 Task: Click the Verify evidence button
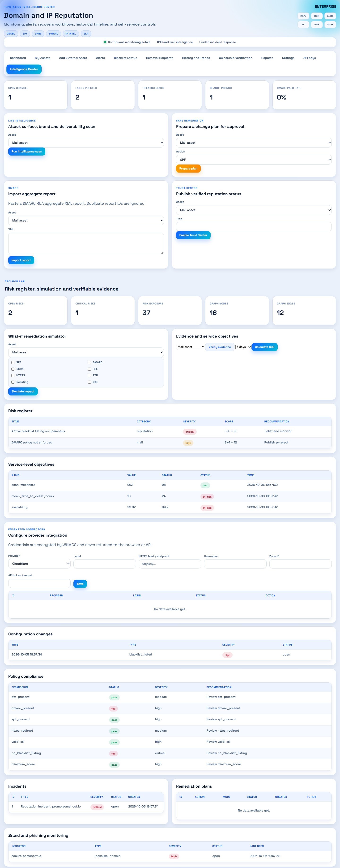(220, 347)
